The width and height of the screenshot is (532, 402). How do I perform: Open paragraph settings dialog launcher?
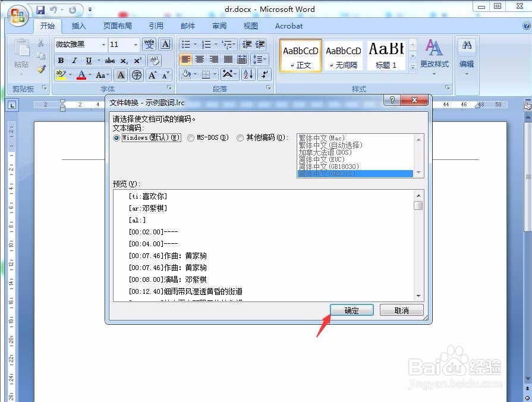268,87
